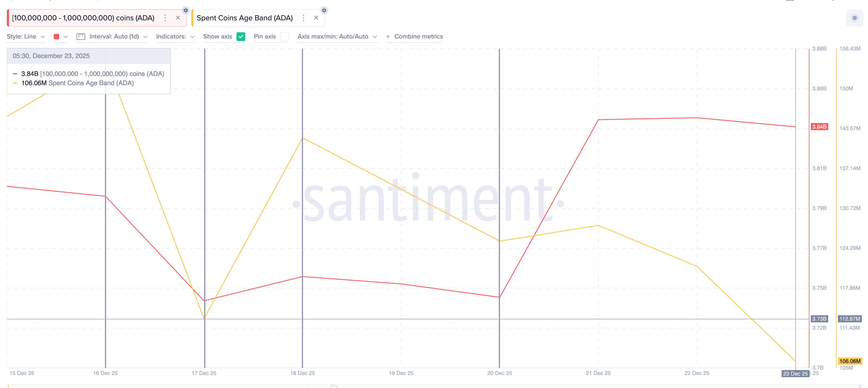Click Combine metrics link

click(x=418, y=36)
